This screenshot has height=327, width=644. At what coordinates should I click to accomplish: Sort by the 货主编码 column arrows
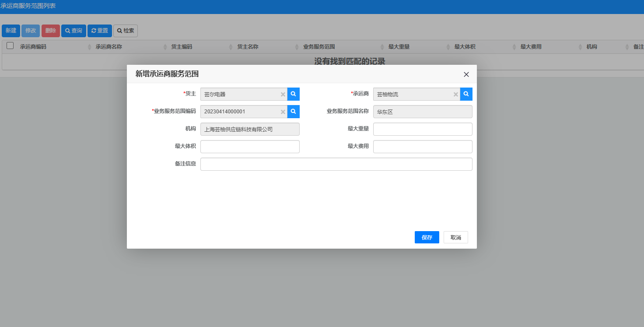tap(231, 47)
